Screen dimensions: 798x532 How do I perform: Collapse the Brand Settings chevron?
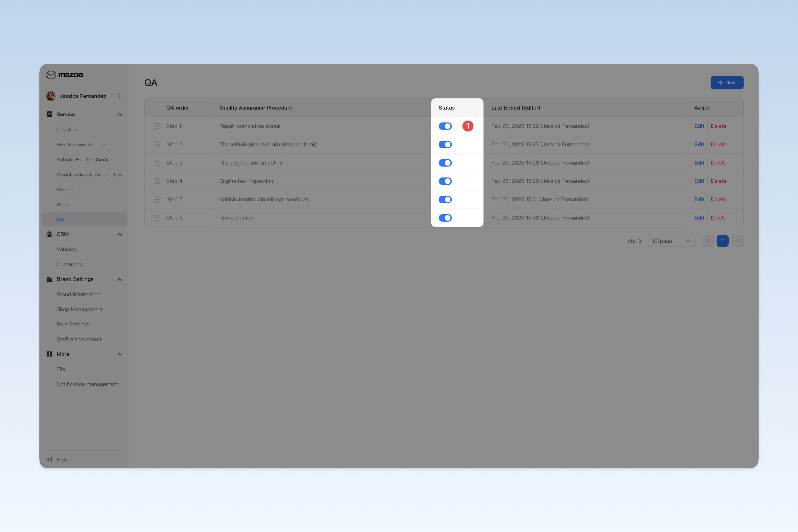[119, 279]
